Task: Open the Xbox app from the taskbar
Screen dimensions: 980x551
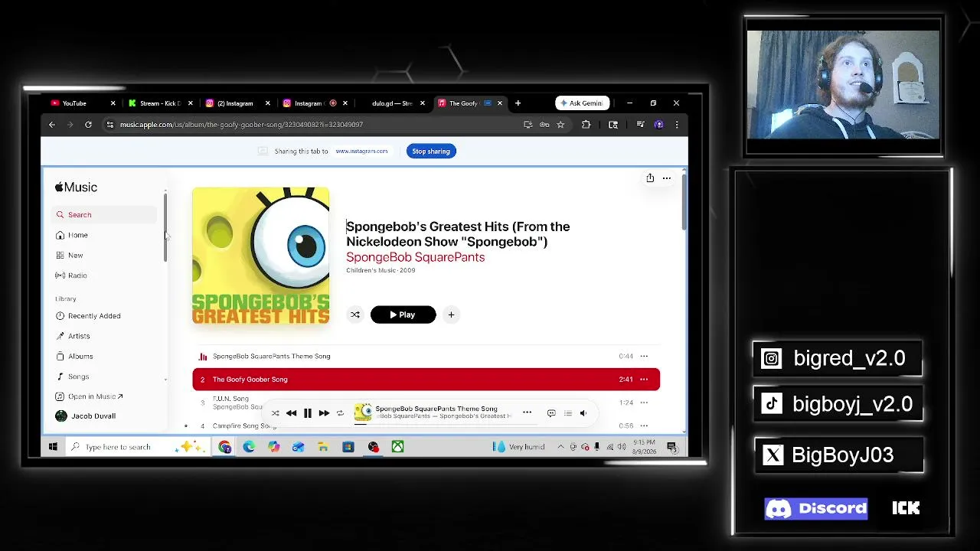Action: coord(398,447)
